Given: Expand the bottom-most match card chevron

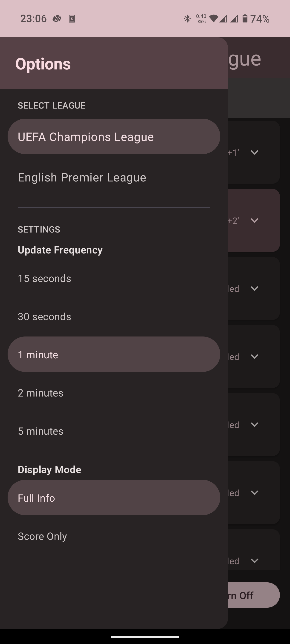Looking at the screenshot, I should coord(255,561).
